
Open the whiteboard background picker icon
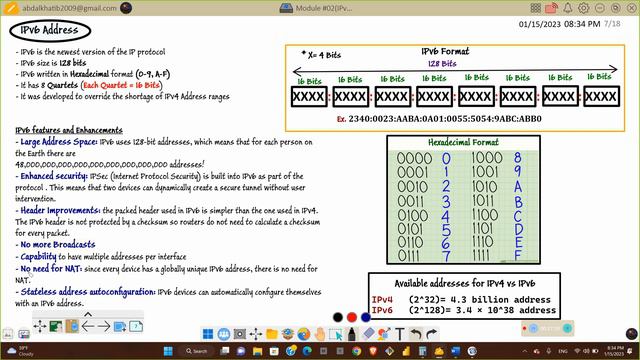click(x=56, y=326)
